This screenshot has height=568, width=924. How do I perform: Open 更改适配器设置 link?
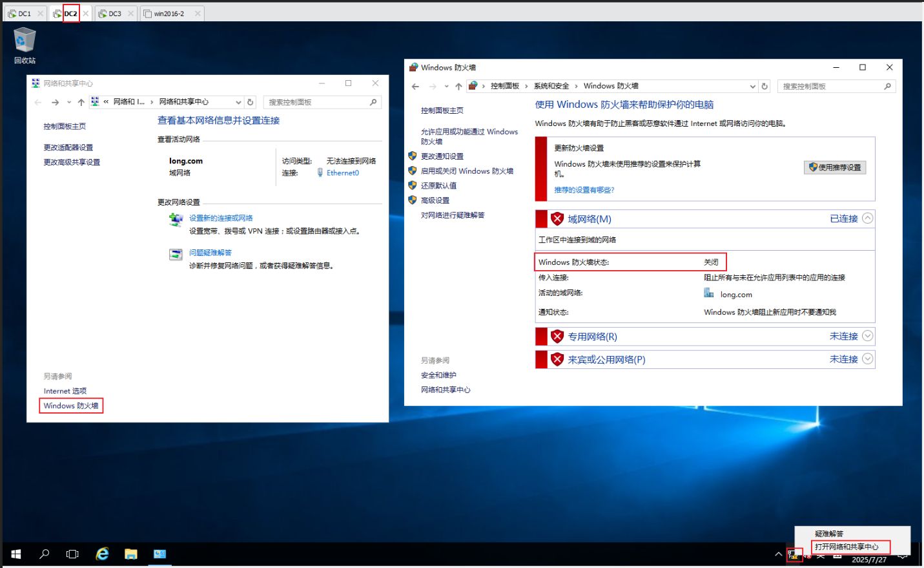point(68,147)
